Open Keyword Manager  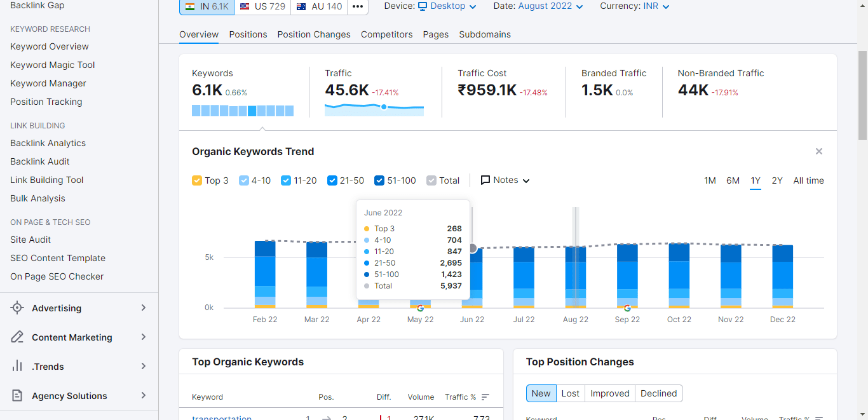[x=48, y=83]
